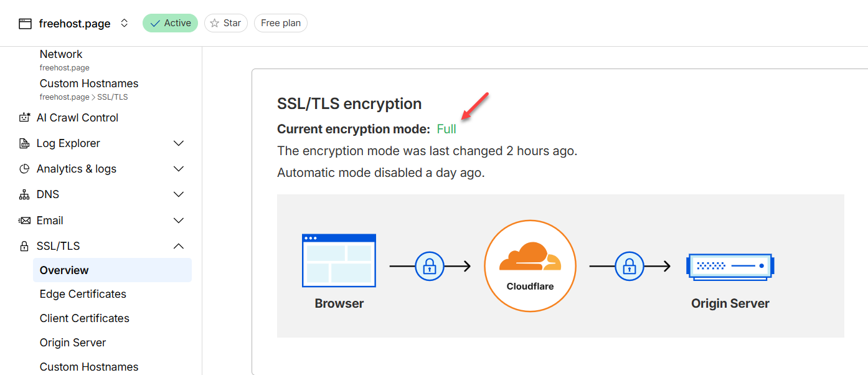Click the Free plan badge
This screenshot has height=375, width=868.
click(281, 23)
